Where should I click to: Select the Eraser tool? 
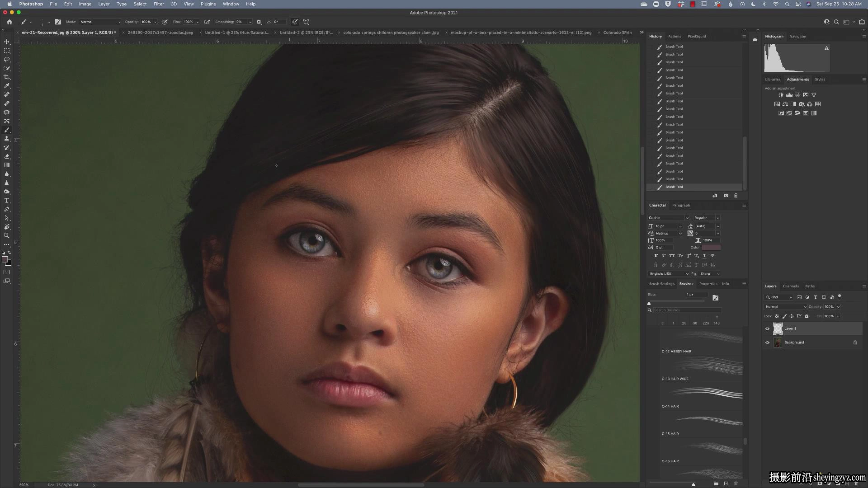coord(7,156)
